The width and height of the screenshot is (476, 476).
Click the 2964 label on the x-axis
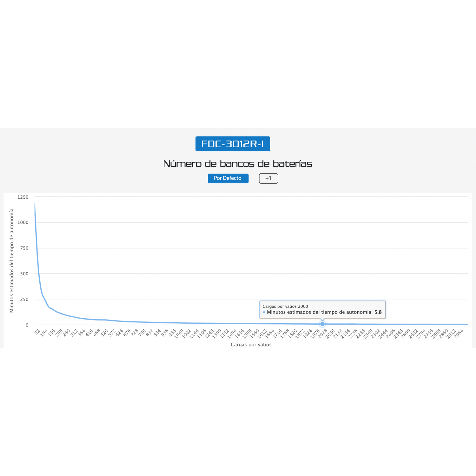pyautogui.click(x=458, y=334)
